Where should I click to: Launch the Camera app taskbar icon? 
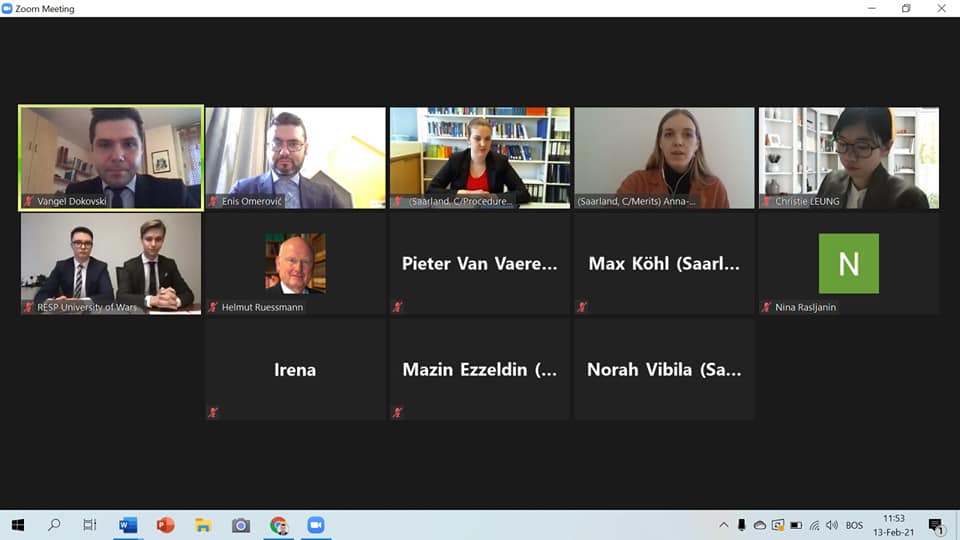(241, 525)
